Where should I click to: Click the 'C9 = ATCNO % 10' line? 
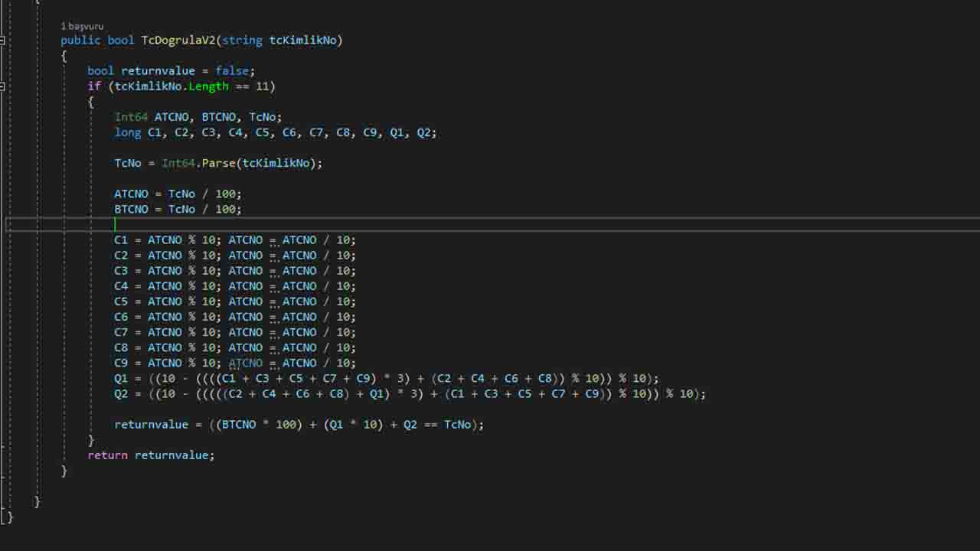pos(235,363)
